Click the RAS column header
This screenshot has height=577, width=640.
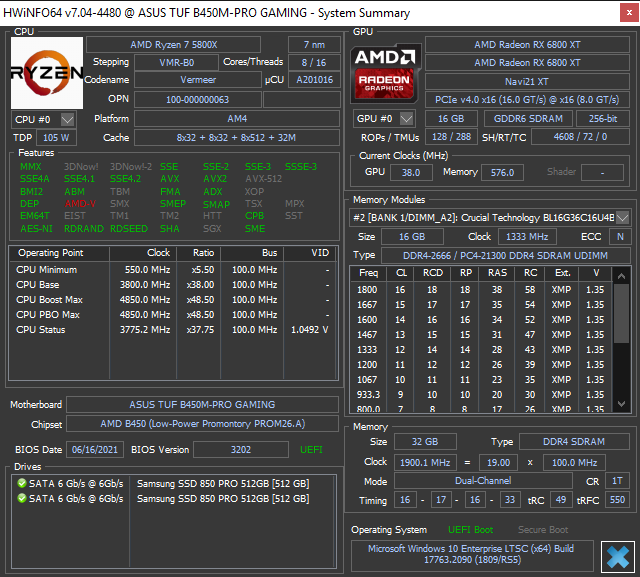(x=497, y=273)
